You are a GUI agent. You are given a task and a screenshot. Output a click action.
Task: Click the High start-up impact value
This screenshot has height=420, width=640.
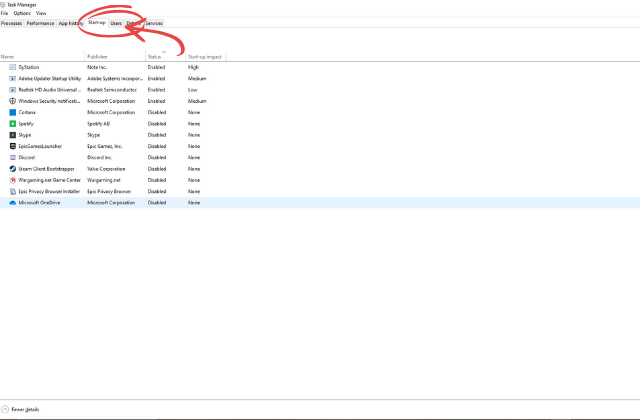click(193, 67)
